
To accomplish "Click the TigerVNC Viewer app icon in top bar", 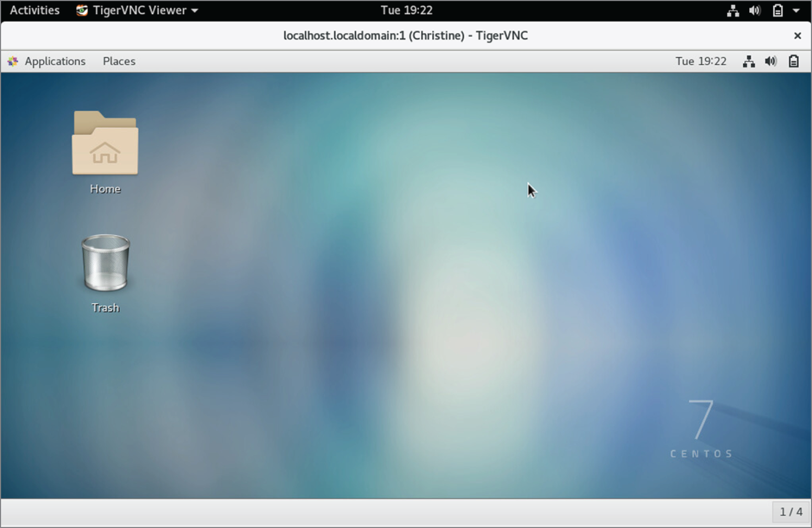I will point(82,10).
